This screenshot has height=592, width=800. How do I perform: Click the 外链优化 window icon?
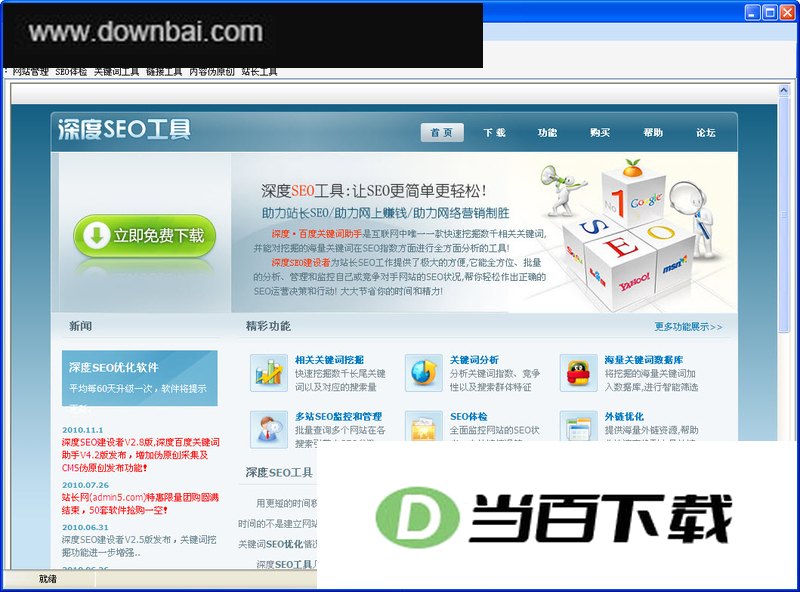[x=578, y=426]
